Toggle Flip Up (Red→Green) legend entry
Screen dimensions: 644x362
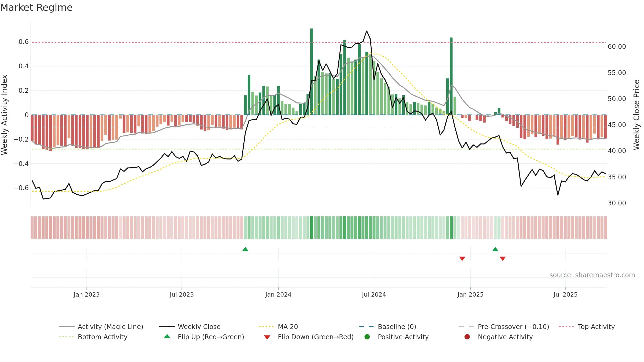tap(204, 337)
